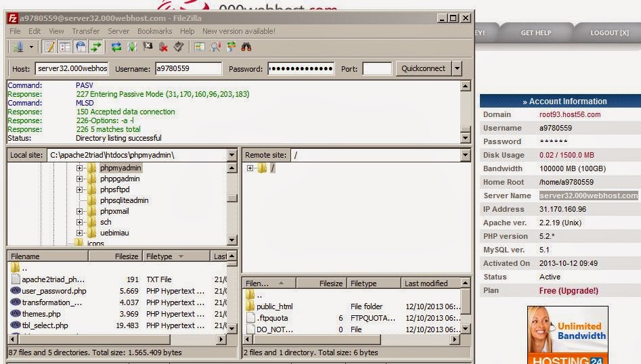641x364 pixels.
Task: Select the public_html remote folder
Action: pyautogui.click(x=274, y=306)
